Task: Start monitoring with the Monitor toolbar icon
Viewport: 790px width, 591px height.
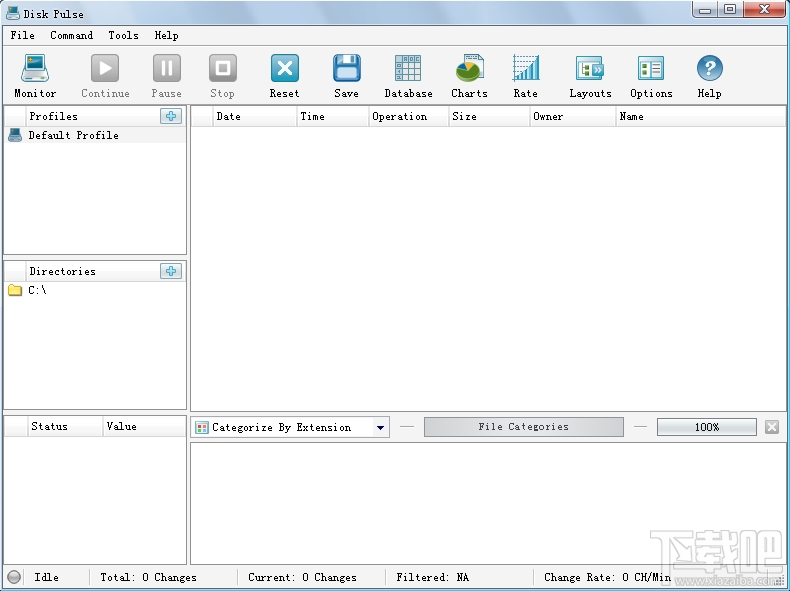Action: coord(35,68)
